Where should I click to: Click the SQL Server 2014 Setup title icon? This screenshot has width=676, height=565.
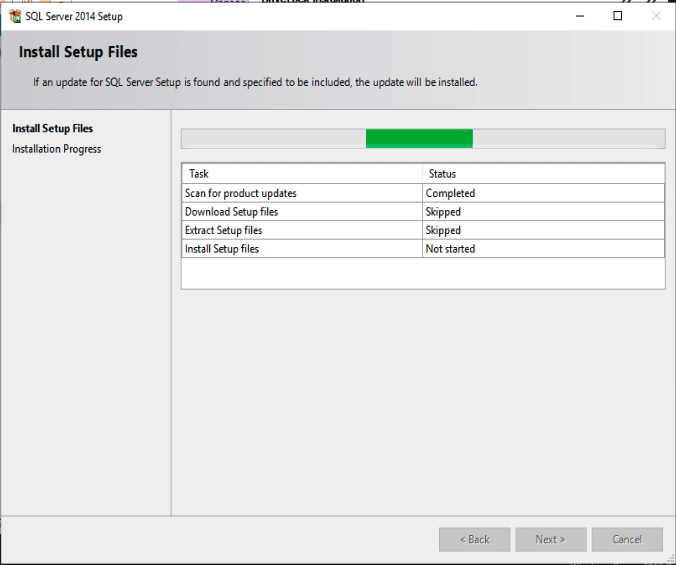tap(15, 16)
